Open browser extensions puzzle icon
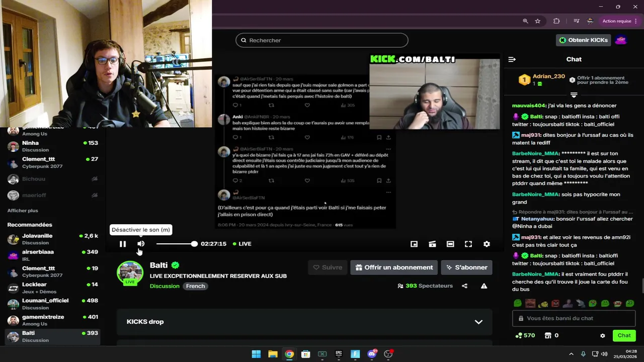 (x=556, y=21)
